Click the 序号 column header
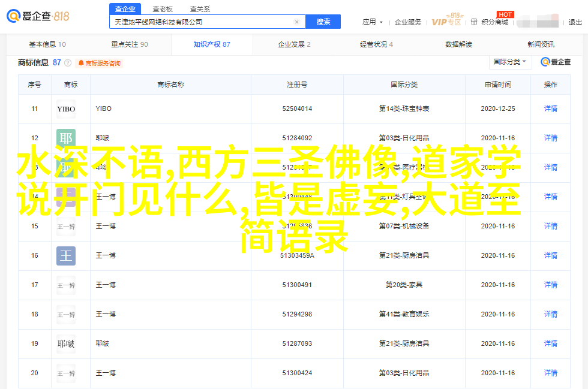The image size is (588, 389). pos(35,85)
